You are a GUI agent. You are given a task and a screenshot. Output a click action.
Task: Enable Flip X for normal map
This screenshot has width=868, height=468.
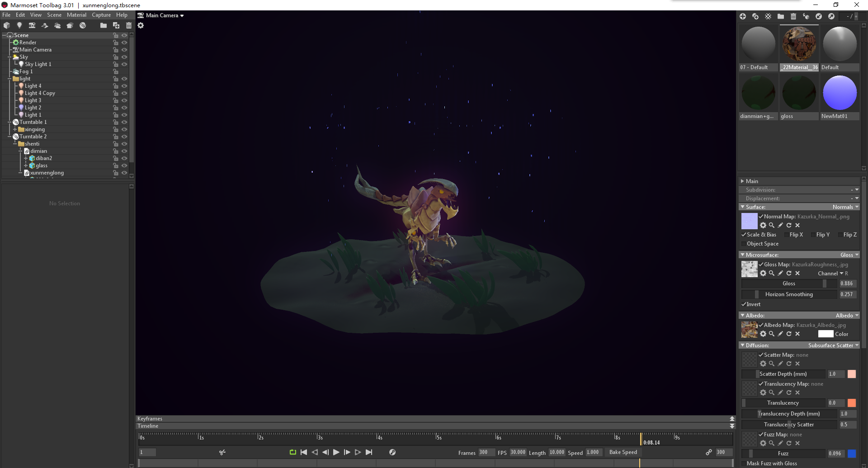(x=787, y=235)
